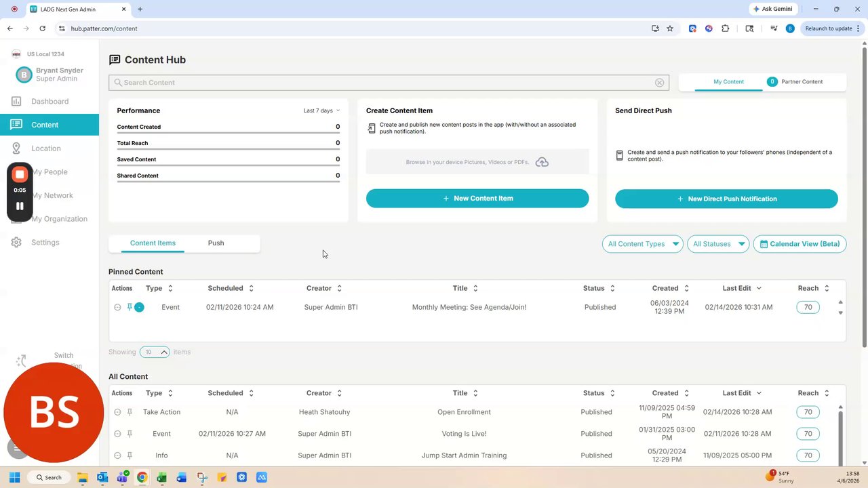Viewport: 868px width, 488px height.
Task: Reload the browser page
Action: [x=42, y=28]
